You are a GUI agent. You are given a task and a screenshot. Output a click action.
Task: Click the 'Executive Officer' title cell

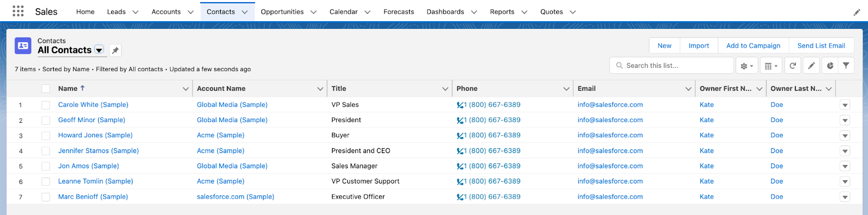click(358, 197)
